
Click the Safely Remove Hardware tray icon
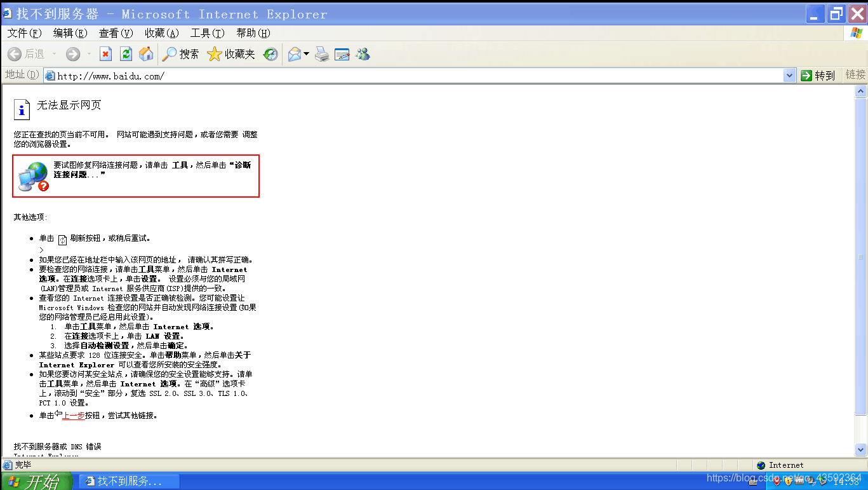(x=822, y=481)
